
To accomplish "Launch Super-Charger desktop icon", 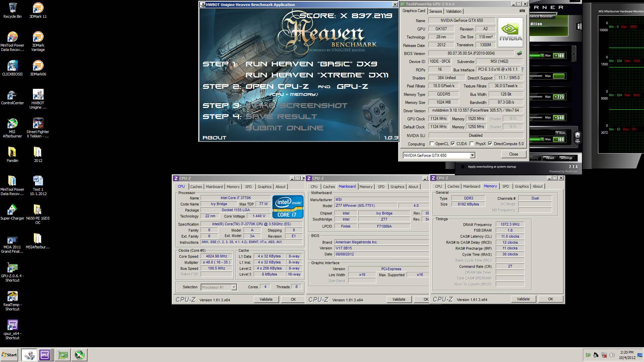I will (x=12, y=212).
